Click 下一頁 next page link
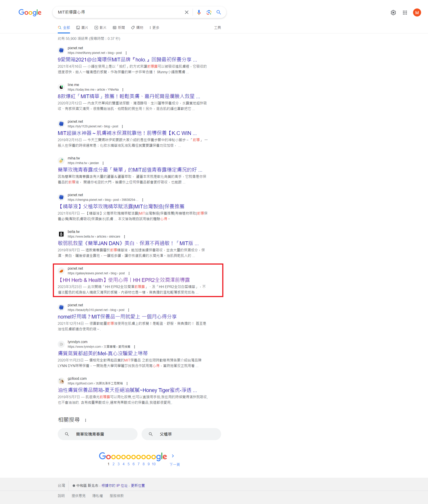This screenshot has width=428, height=504. (175, 465)
